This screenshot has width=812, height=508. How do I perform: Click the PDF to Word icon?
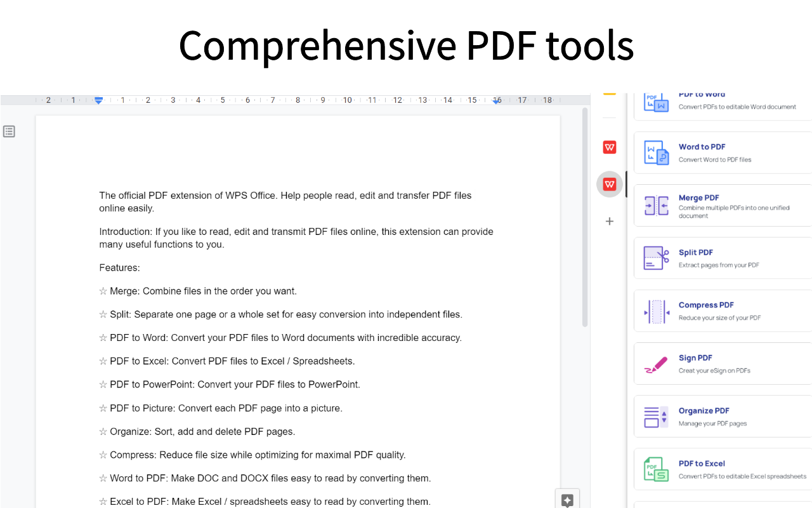[657, 102]
